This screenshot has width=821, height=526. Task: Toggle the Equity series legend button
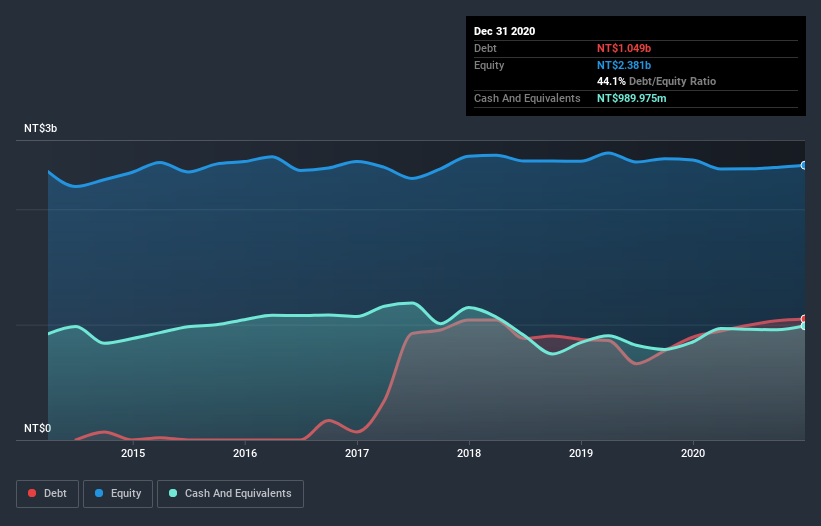pos(118,494)
